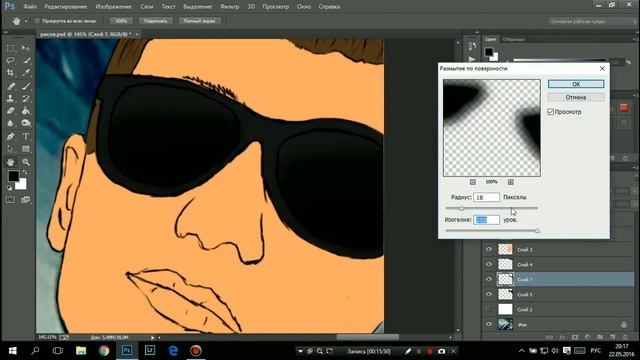Click the delete layer trash icon
The image size is (640, 360).
click(625, 337)
